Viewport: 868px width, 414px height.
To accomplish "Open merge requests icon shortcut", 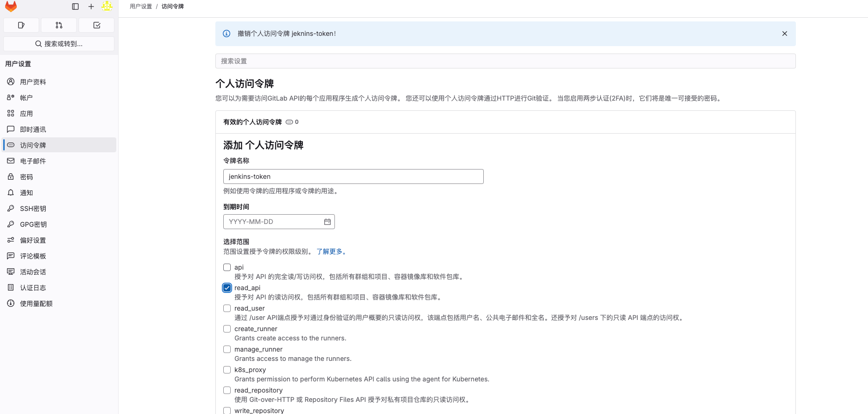I will coord(59,25).
